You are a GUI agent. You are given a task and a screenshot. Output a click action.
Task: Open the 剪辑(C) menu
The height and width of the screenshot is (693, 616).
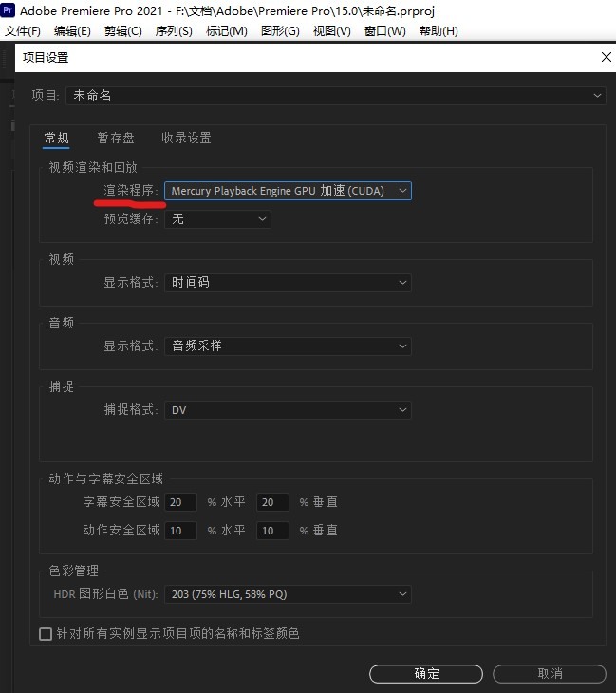coord(123,31)
